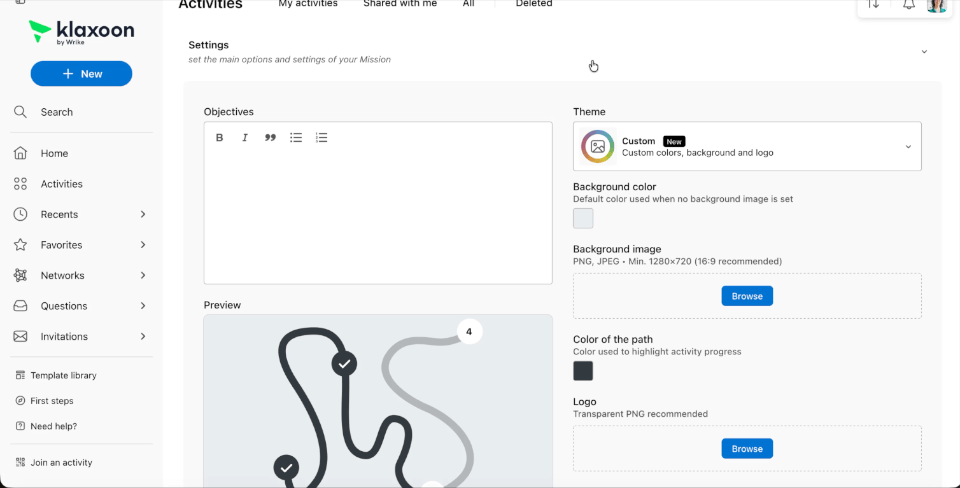
Task: Toggle italic in Objectives editor
Action: click(x=245, y=138)
